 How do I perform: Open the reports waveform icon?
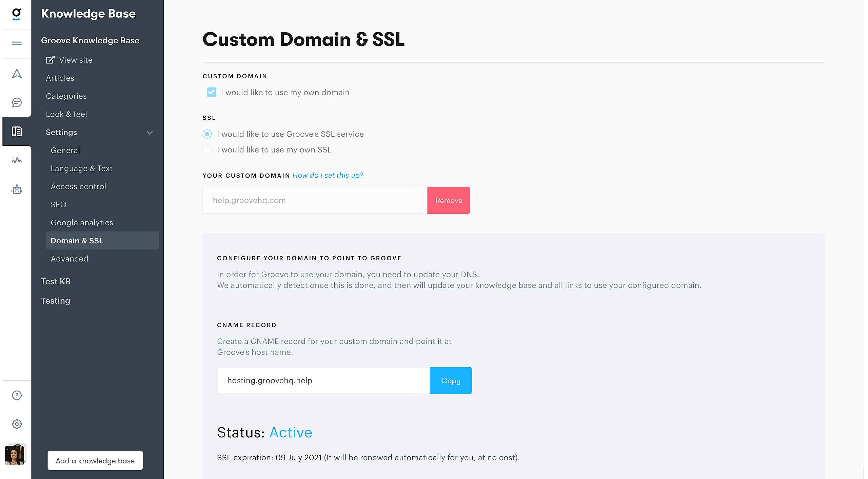click(16, 160)
